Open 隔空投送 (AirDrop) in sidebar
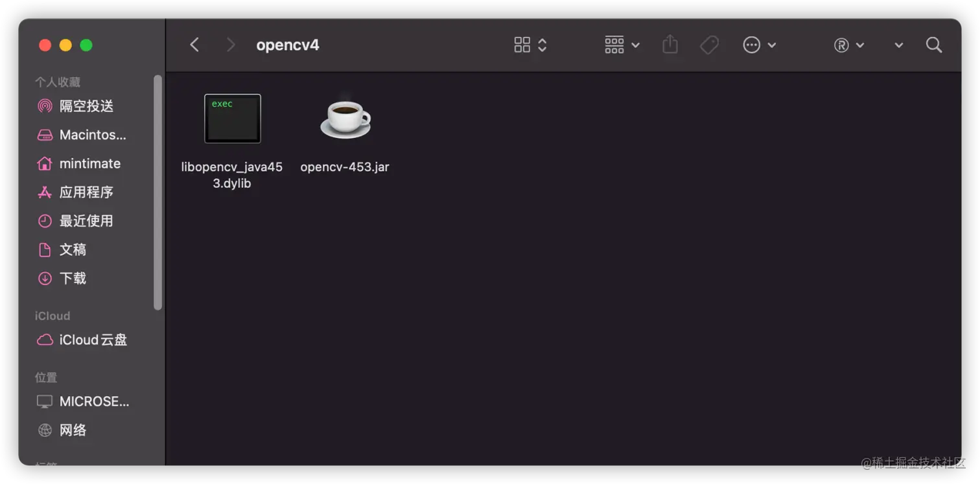The width and height of the screenshot is (980, 484). pos(87,106)
